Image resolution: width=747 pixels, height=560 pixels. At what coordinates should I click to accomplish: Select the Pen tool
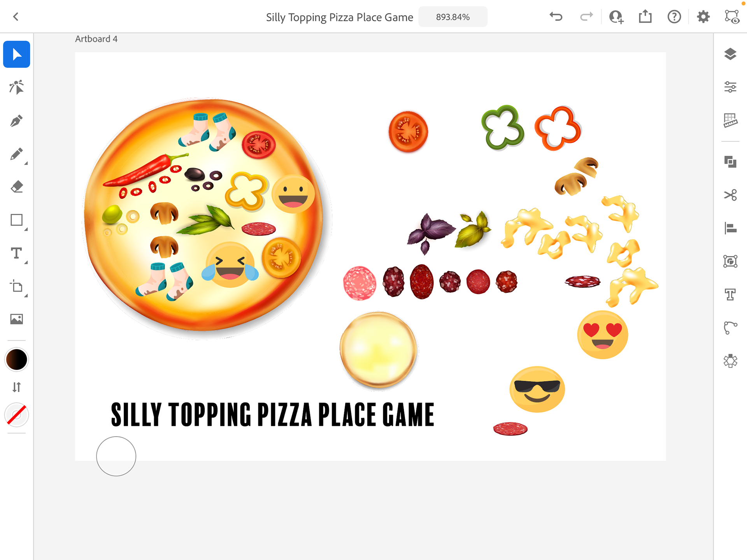pyautogui.click(x=16, y=121)
